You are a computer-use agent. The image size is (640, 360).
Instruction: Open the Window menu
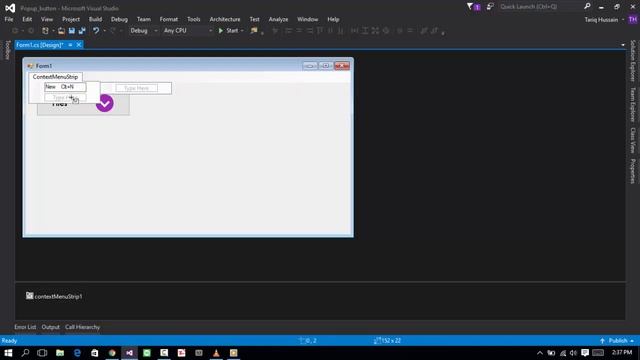307,19
